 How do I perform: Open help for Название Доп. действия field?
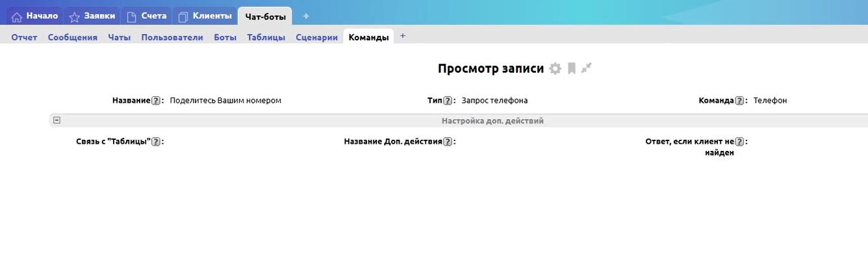448,142
